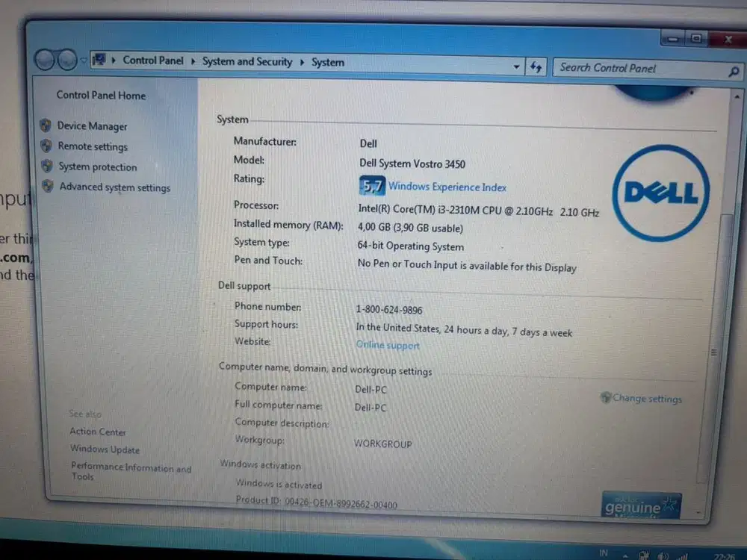Open Change settings for computer name
This screenshot has width=747, height=560.
click(x=647, y=398)
